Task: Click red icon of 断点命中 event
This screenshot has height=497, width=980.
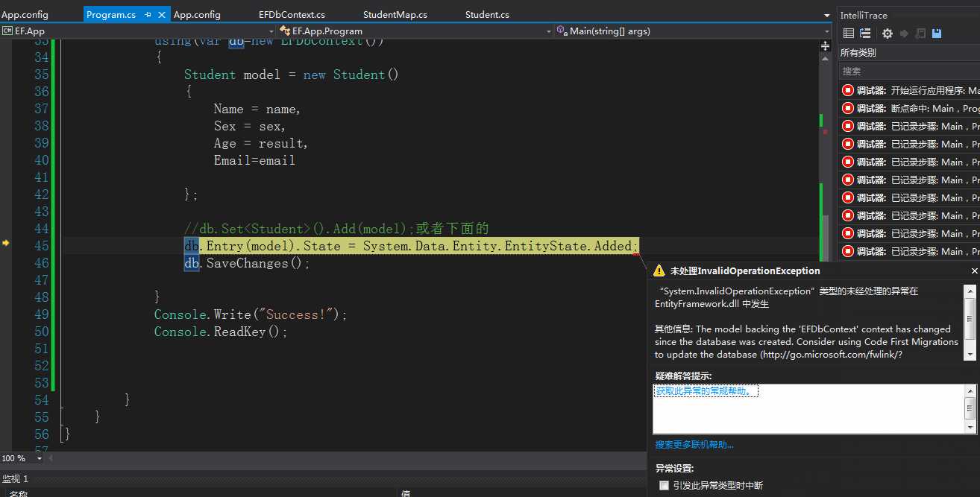Action: coord(847,108)
